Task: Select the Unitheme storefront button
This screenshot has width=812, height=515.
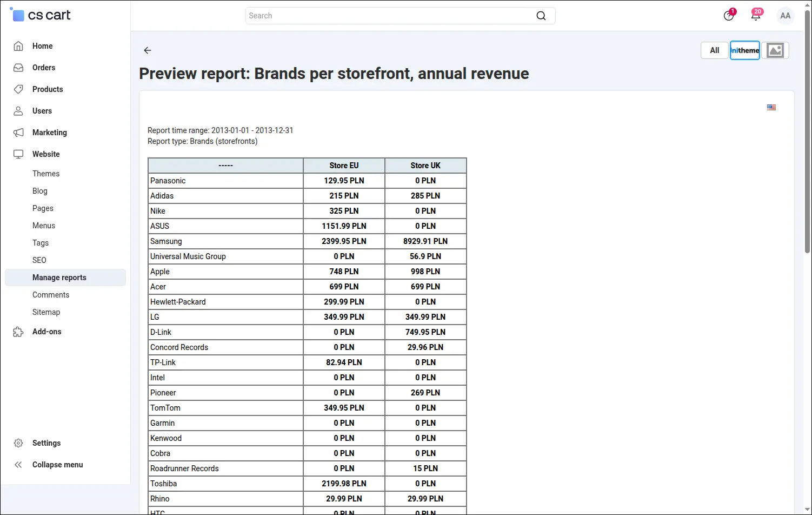Action: tap(745, 50)
